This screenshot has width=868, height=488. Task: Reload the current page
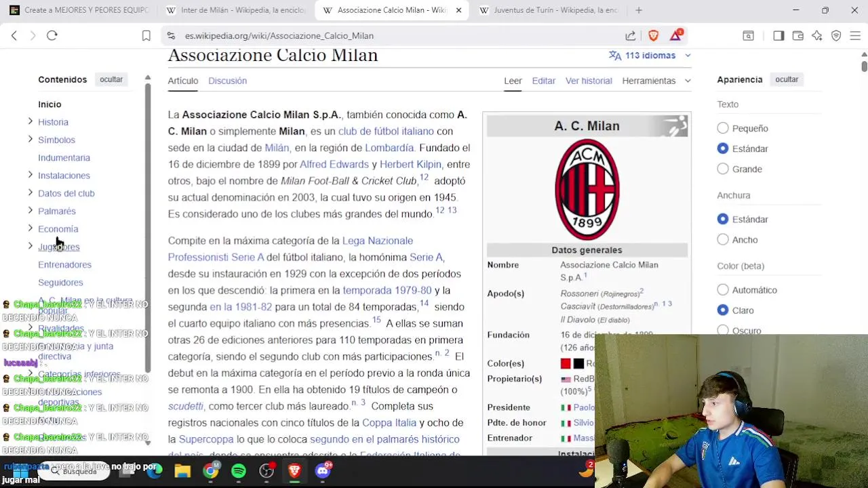tap(52, 36)
